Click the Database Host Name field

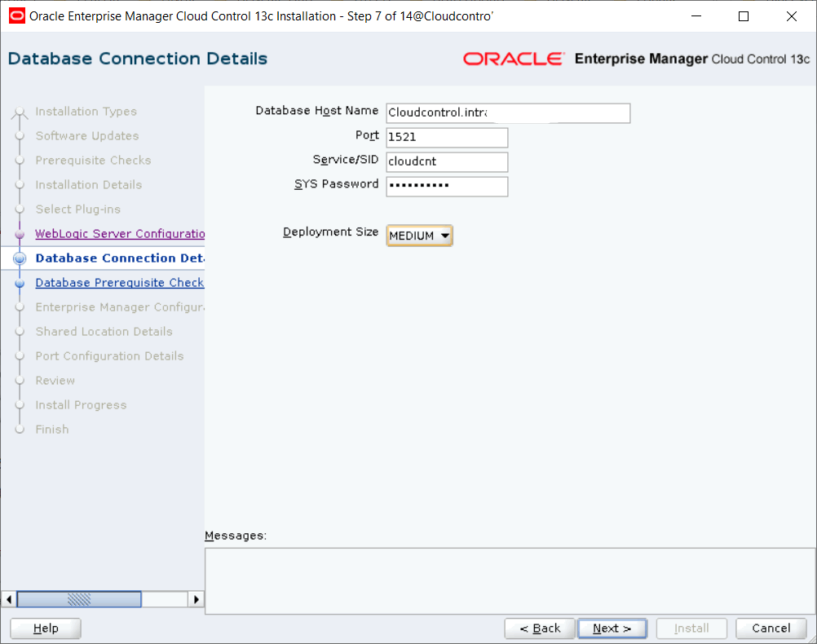pos(508,113)
